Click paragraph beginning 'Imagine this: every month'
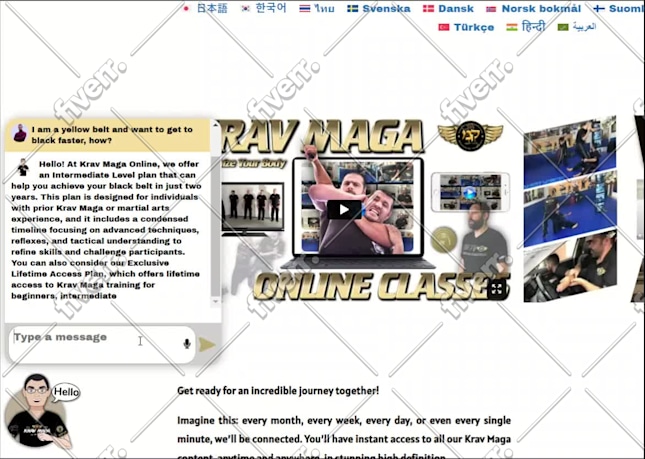 click(344, 438)
